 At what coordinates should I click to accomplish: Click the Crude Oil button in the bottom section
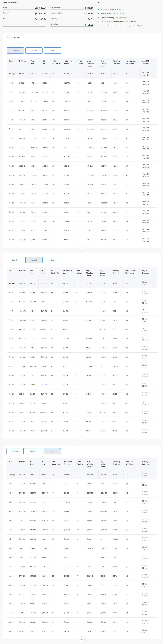(x=33, y=451)
